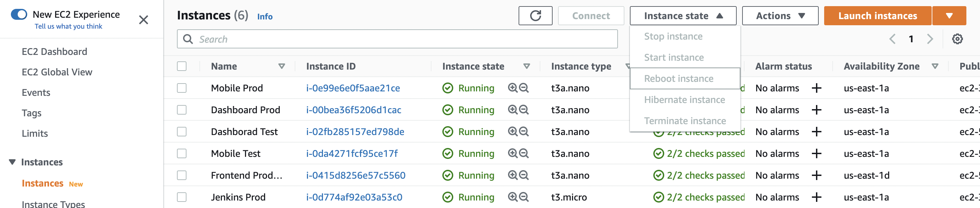
Task: Open instance ID i-0da4271fcf95ce17f
Action: pyautogui.click(x=352, y=153)
